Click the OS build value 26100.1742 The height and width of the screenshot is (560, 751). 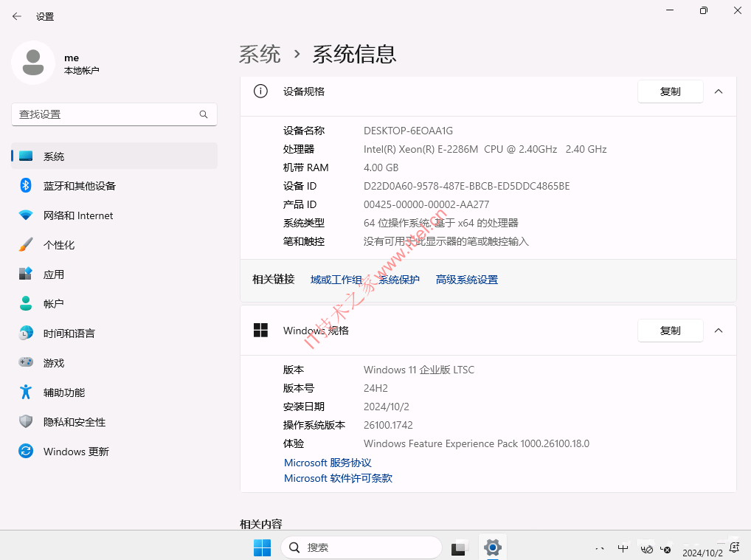388,425
